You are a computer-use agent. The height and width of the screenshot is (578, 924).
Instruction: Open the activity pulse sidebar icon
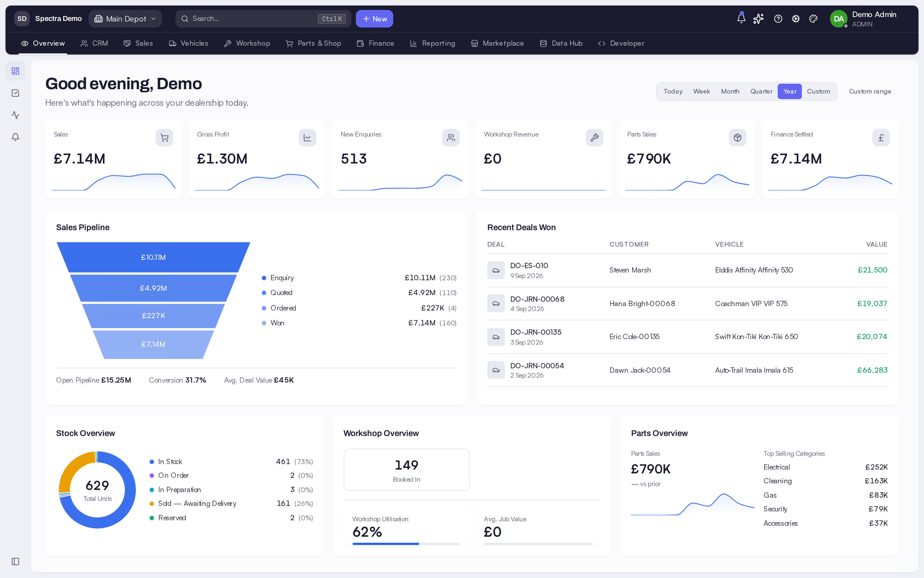coord(15,115)
